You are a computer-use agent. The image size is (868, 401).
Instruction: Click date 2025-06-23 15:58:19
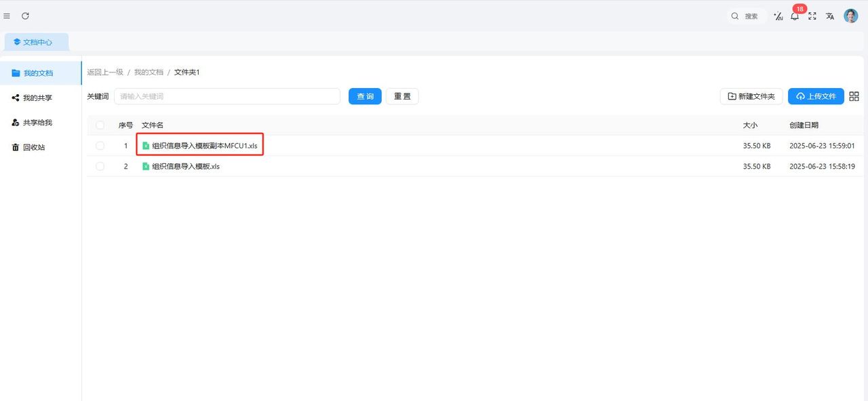(x=822, y=166)
